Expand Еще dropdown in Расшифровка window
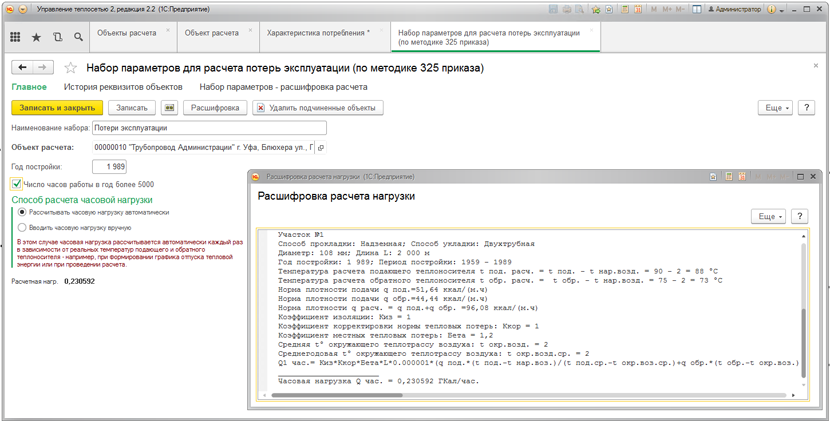Screen dimensions: 830x421 768,216
